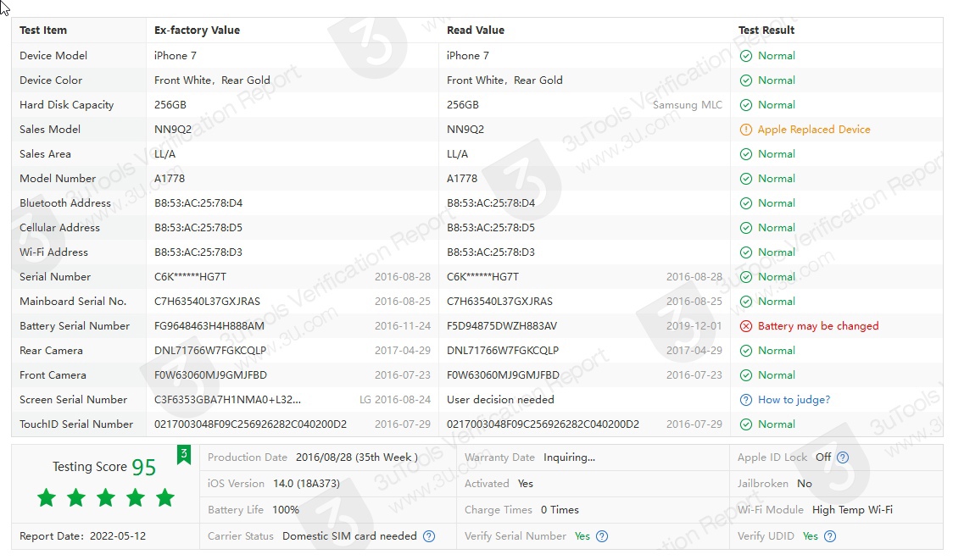Click the green check icon in Cellular Address row
The height and width of the screenshot is (560, 953).
[746, 228]
